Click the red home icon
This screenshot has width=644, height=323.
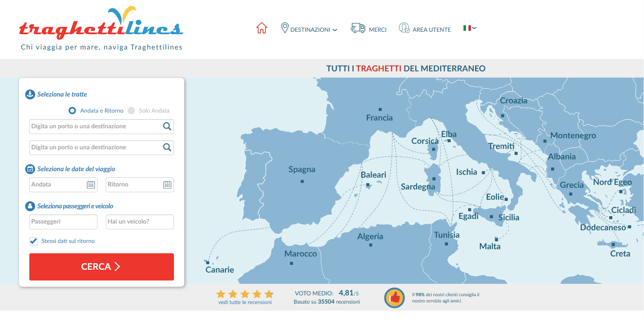click(261, 28)
